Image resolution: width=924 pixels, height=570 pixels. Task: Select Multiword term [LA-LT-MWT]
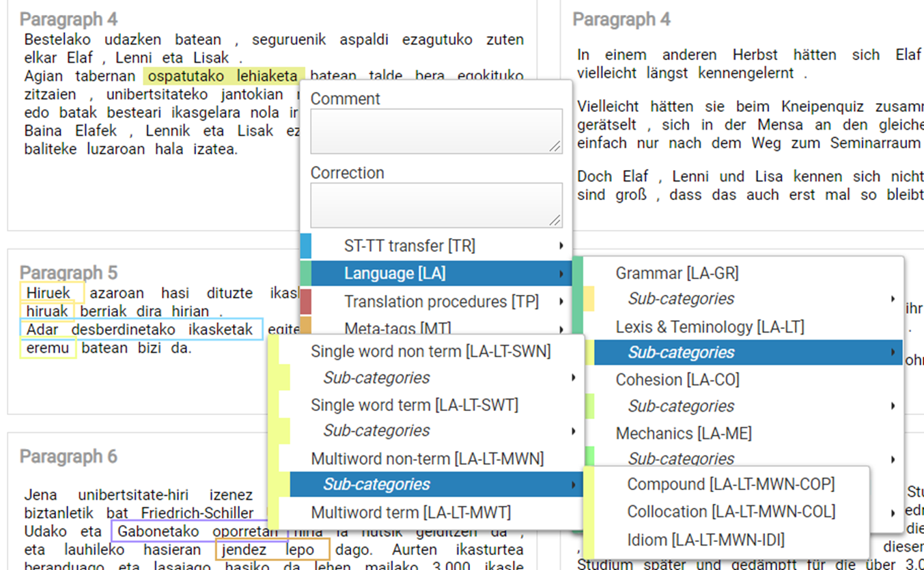(x=410, y=513)
